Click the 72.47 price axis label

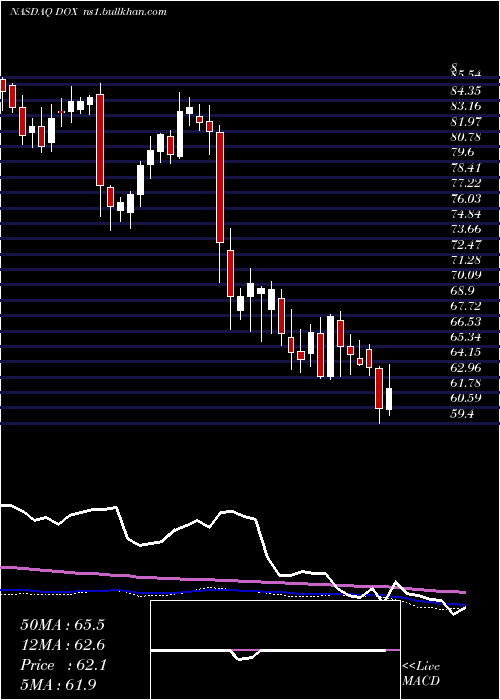point(466,245)
